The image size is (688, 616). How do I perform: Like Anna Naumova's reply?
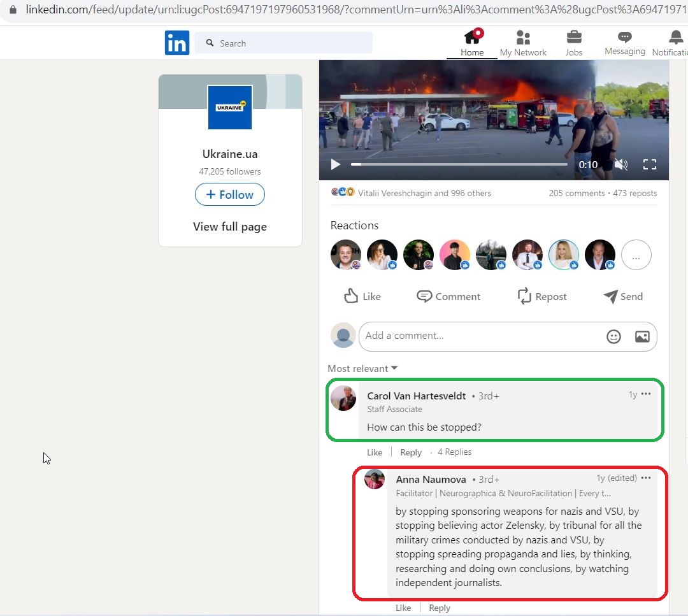click(403, 608)
